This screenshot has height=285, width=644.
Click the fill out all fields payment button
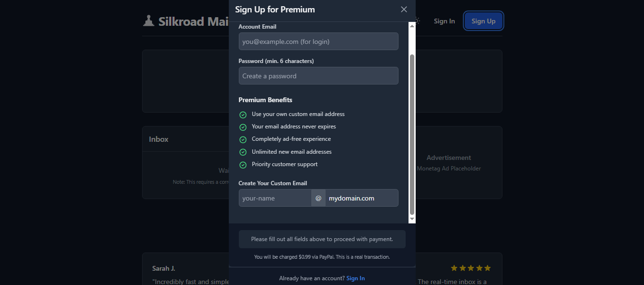tap(322, 239)
